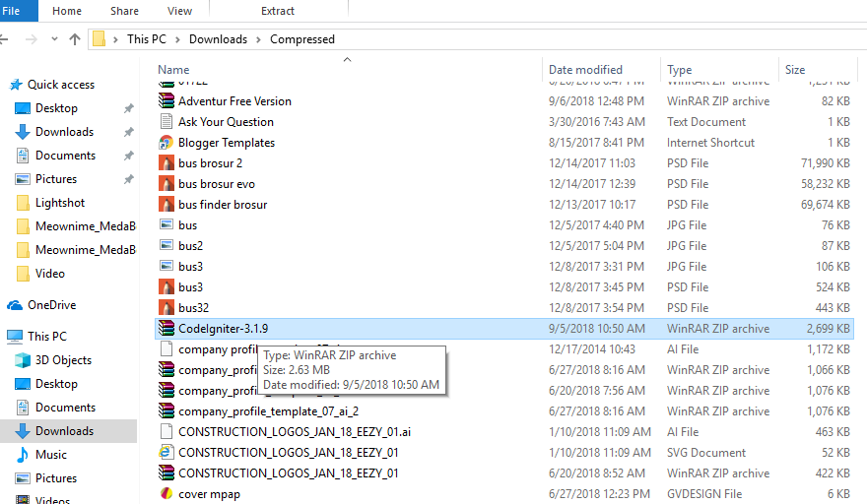
Task: Go forward with the forward arrow
Action: (32, 39)
